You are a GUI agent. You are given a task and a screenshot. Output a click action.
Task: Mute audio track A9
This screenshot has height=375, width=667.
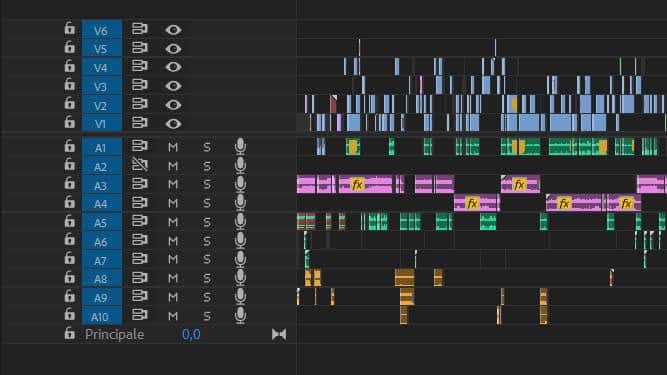coord(173,297)
